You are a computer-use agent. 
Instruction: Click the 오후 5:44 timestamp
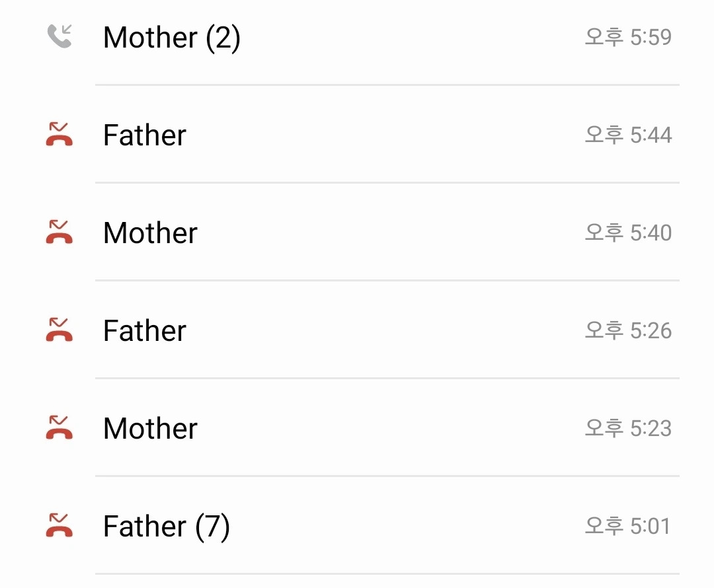[x=628, y=135]
